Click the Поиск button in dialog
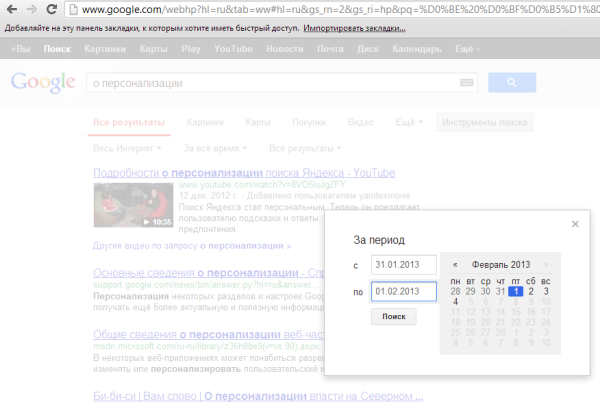The width and height of the screenshot is (600, 402). (394, 317)
